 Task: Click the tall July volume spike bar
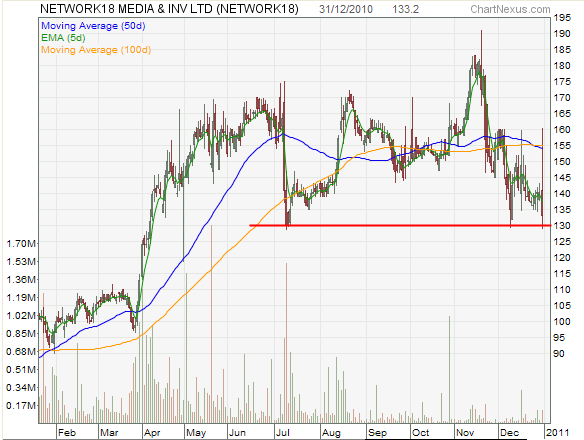tap(286, 343)
